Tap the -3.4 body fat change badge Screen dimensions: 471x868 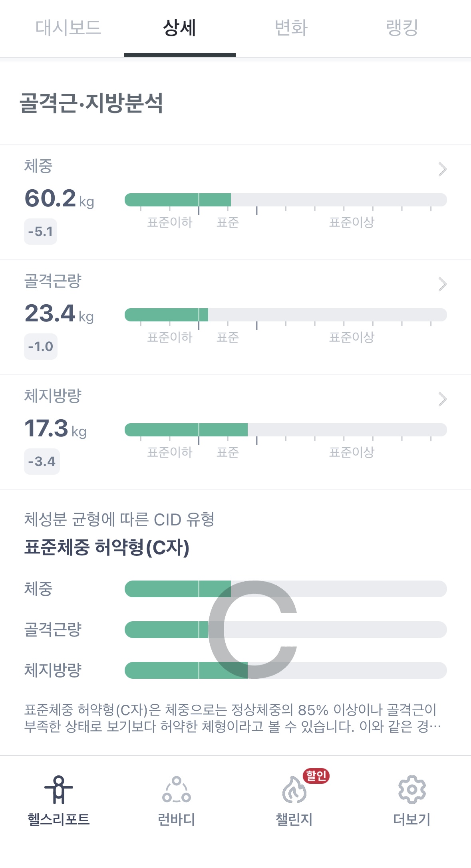(x=42, y=462)
